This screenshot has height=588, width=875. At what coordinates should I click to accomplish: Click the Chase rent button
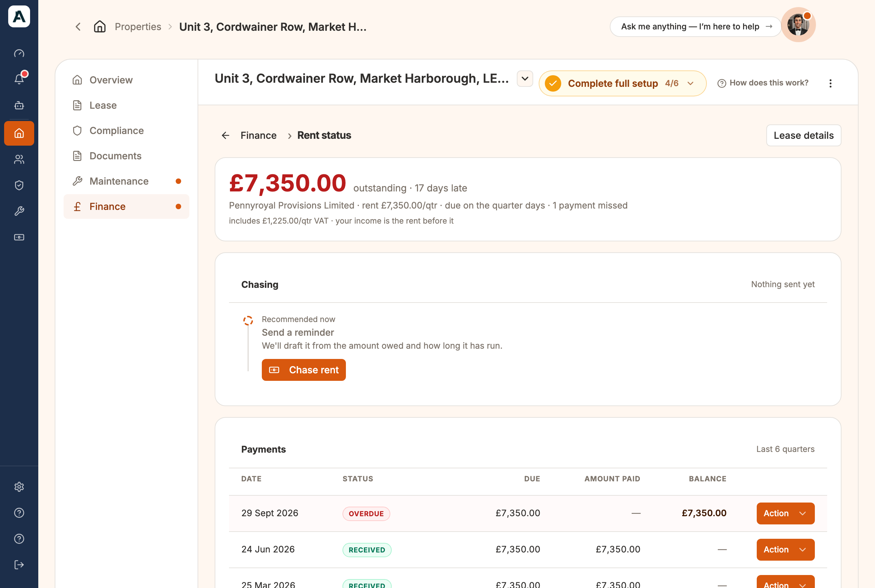[x=304, y=370]
